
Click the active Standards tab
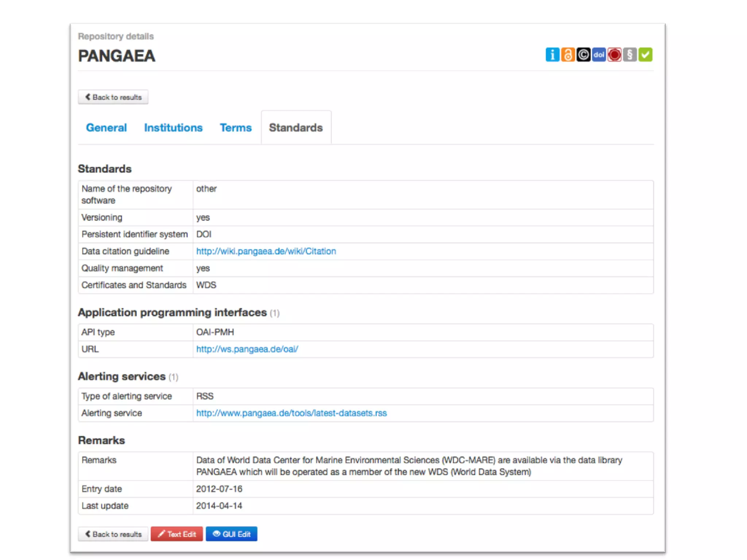coord(296,128)
